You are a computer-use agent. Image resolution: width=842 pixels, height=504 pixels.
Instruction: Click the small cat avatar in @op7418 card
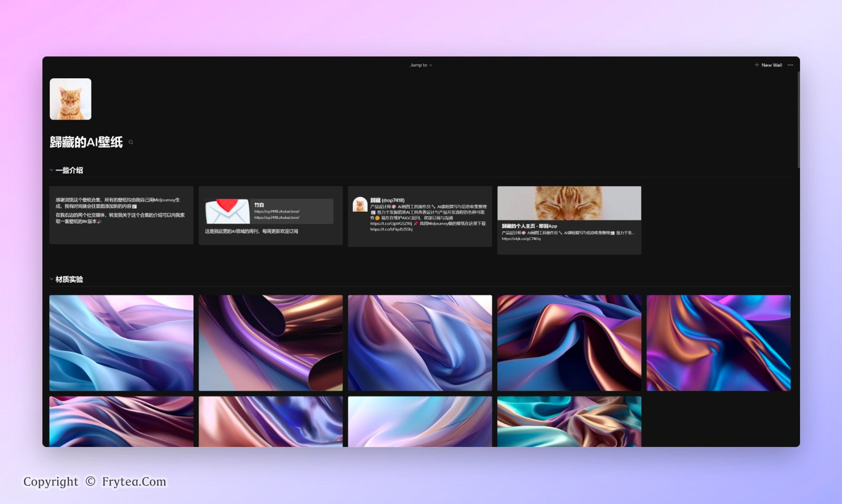click(x=360, y=204)
